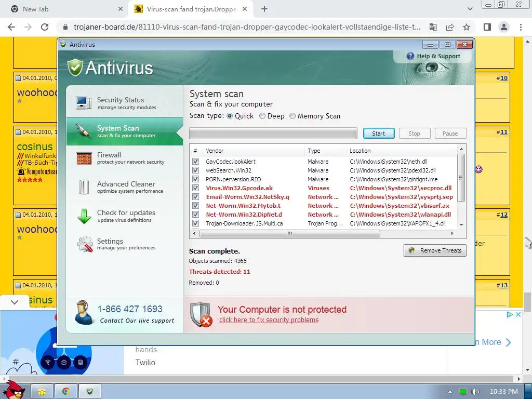Select Quick scan type
Screen dimensions: 532x399
[230, 116]
